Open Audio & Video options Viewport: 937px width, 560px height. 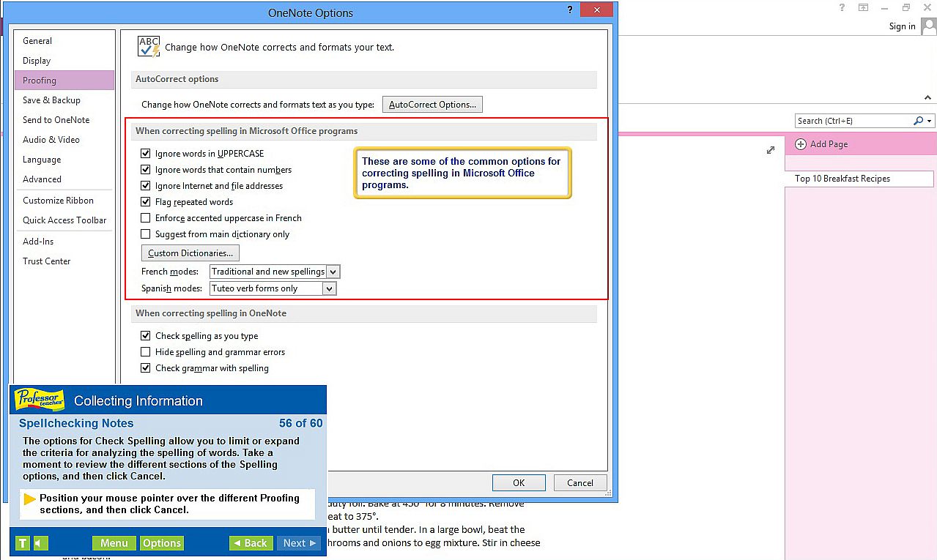pos(64,140)
